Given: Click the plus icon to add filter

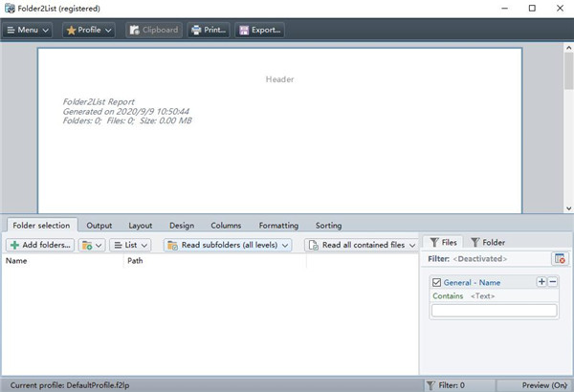Looking at the screenshot, I should point(541,282).
